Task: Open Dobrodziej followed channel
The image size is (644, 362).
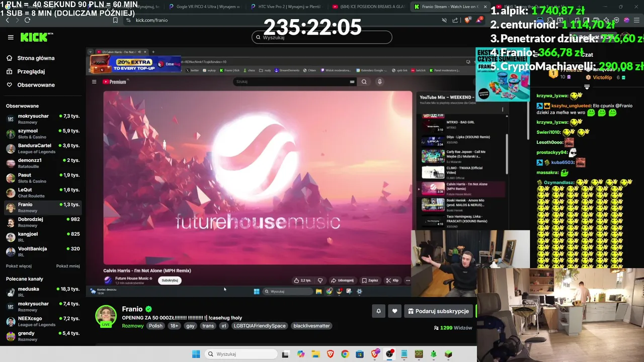Action: 42,222
